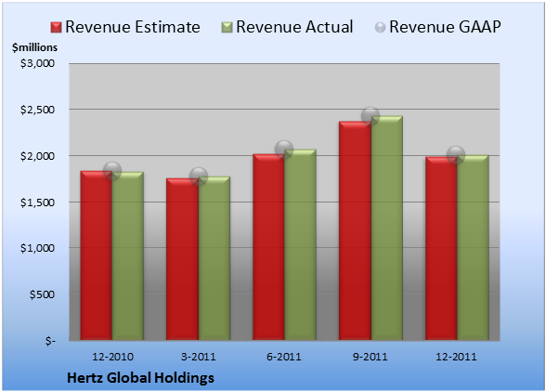
Task: Click the '$millions' axis unit label
Action: (x=35, y=47)
